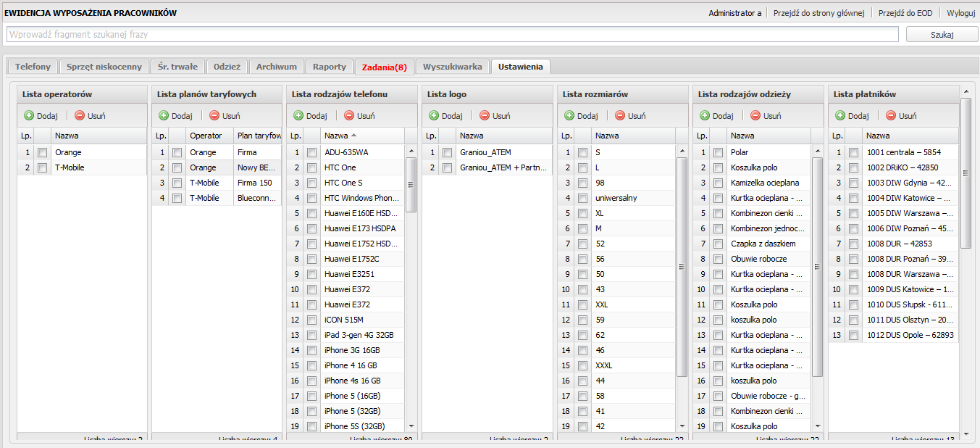Check the Polar clothing type checkbox
The height and width of the screenshot is (448, 980).
click(x=718, y=152)
